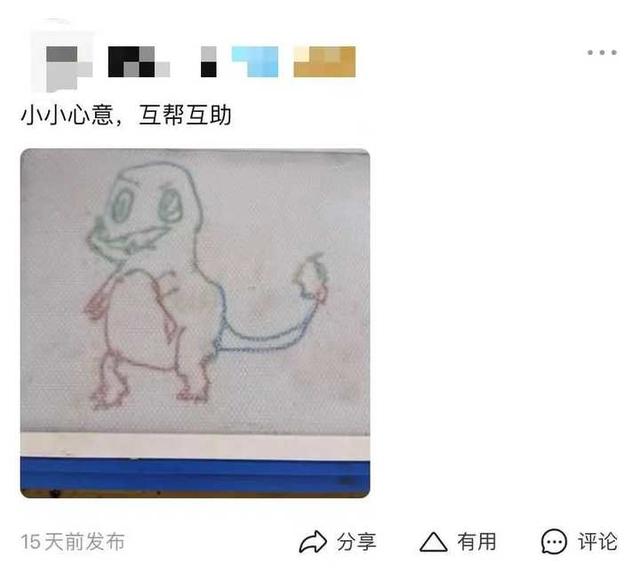Open the Charmander drawing photo

pyautogui.click(x=195, y=323)
